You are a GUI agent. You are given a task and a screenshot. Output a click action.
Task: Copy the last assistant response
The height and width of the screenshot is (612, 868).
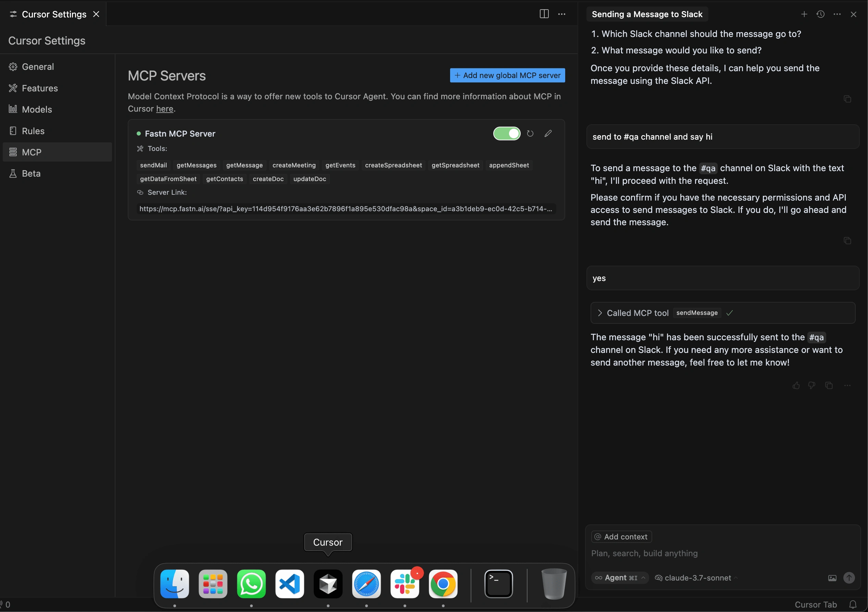point(829,385)
